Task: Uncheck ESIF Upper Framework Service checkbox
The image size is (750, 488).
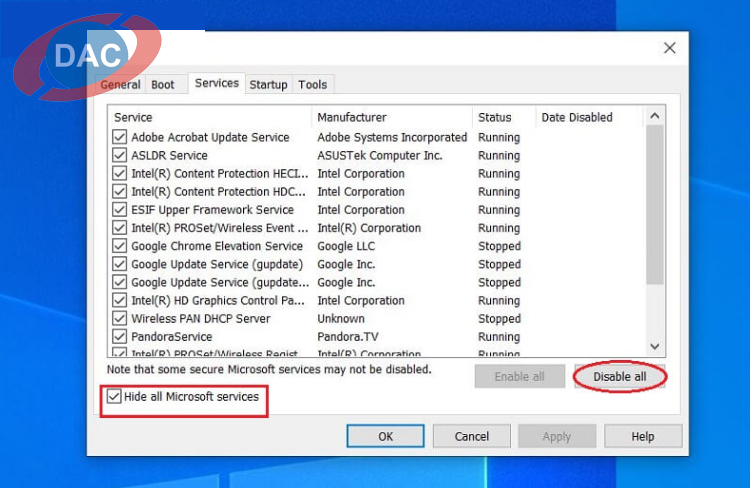Action: (120, 210)
